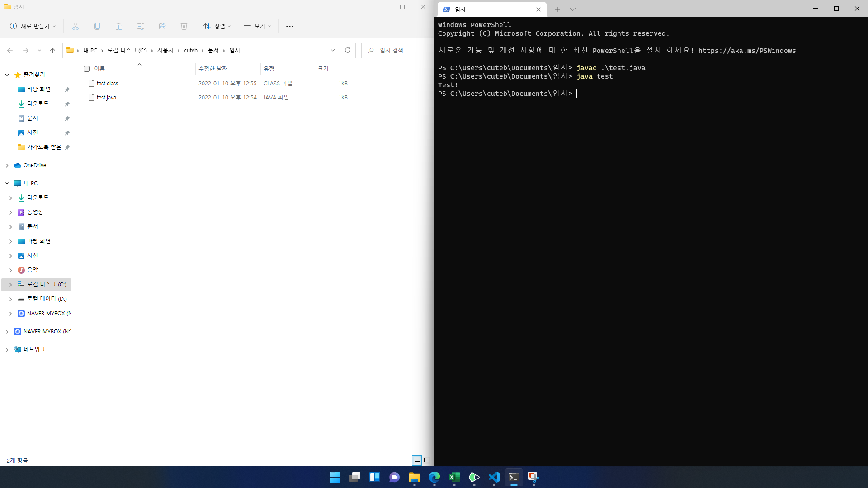Open the 정렬 sort dropdown
Image resolution: width=868 pixels, height=488 pixels.
coord(217,26)
